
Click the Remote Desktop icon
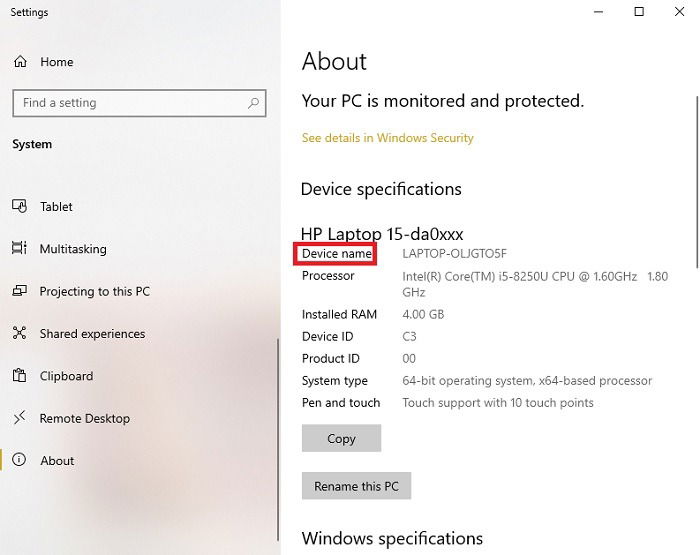coord(19,418)
